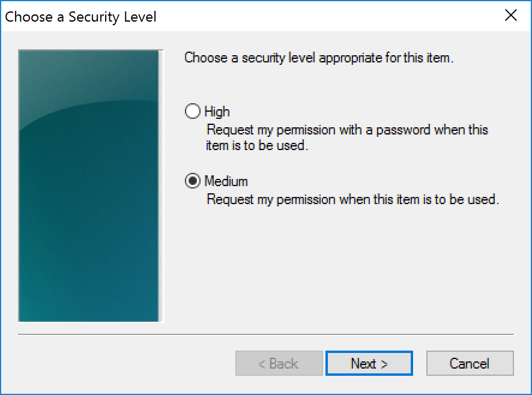The image size is (532, 395).
Task: Click the teal decorative banner panel
Action: tap(88, 186)
